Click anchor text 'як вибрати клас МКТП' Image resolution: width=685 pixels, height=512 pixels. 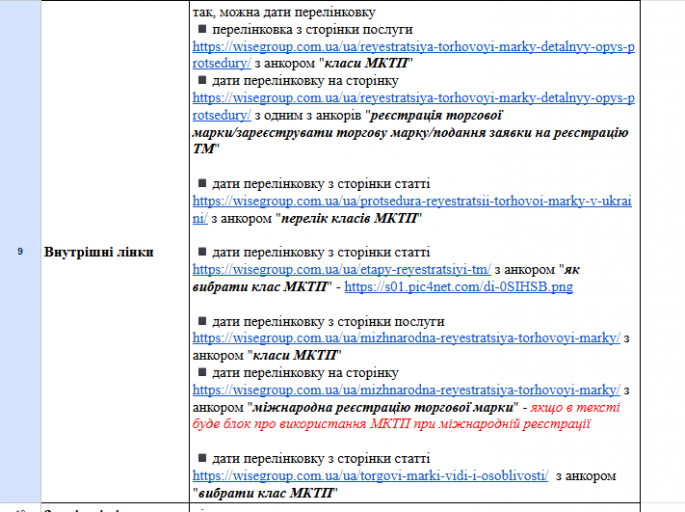(386, 278)
